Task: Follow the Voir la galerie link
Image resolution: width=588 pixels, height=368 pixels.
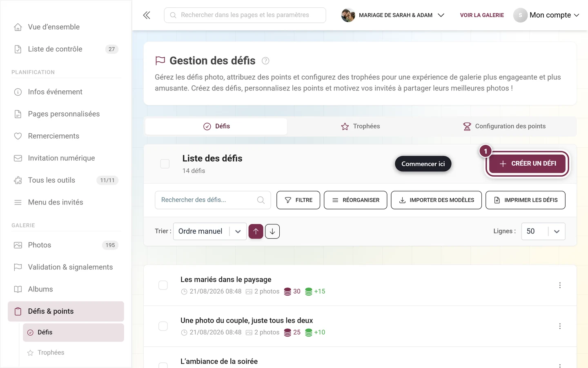Action: tap(482, 15)
